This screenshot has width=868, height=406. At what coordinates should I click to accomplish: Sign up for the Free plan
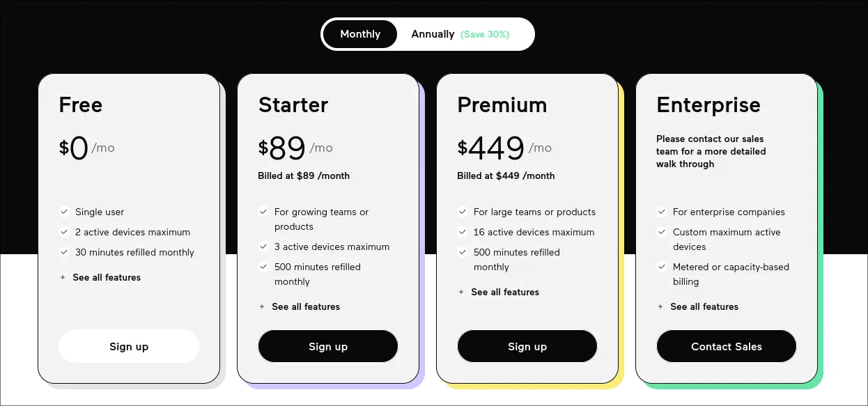click(129, 346)
